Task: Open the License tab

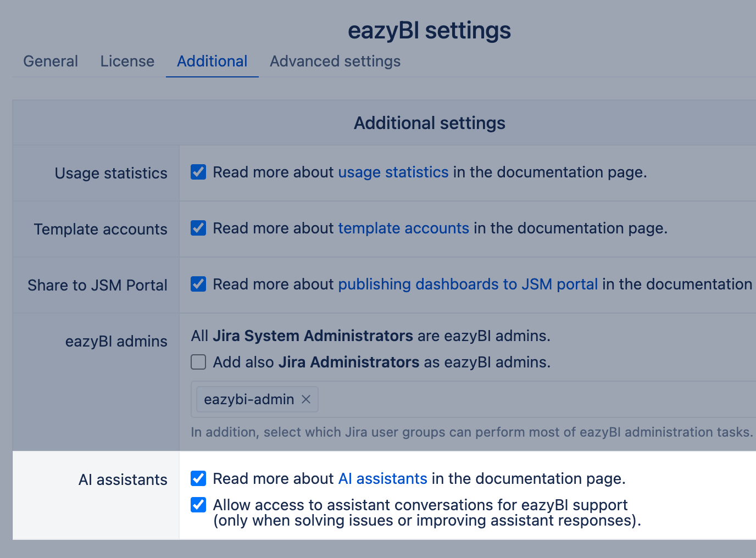Action: [127, 61]
